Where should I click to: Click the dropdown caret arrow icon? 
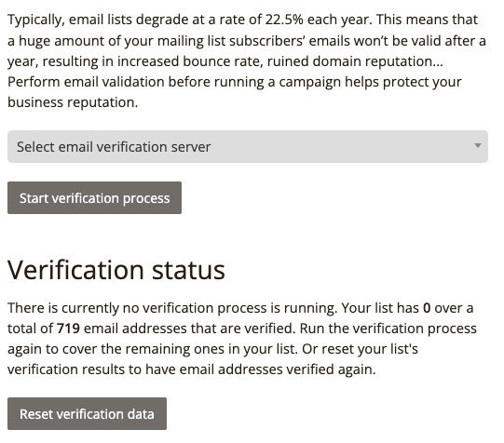[478, 145]
